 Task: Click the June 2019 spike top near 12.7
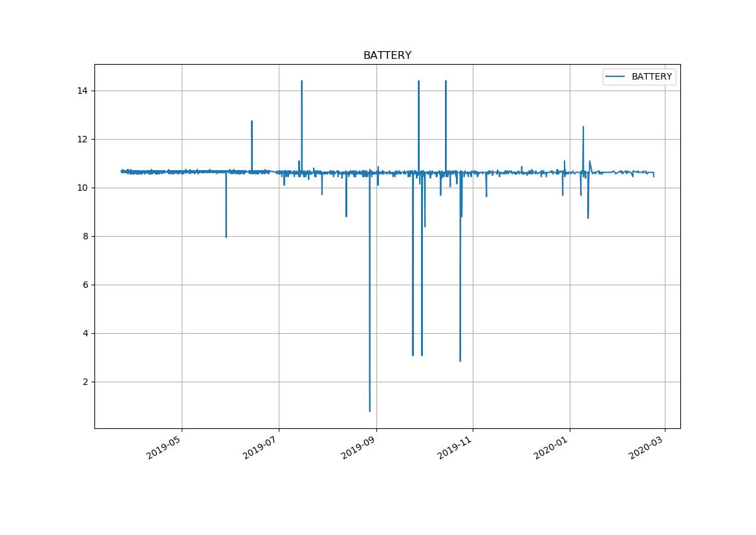point(252,122)
